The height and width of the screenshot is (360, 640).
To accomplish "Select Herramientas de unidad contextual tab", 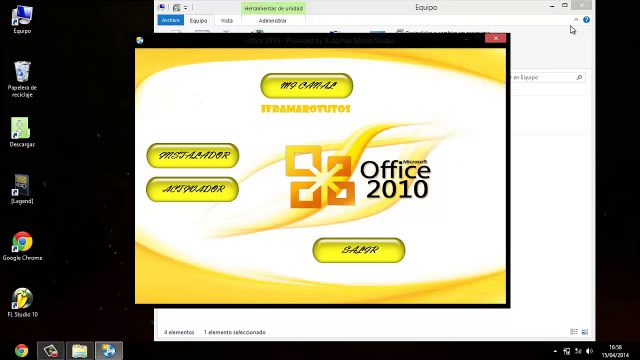I will (273, 8).
